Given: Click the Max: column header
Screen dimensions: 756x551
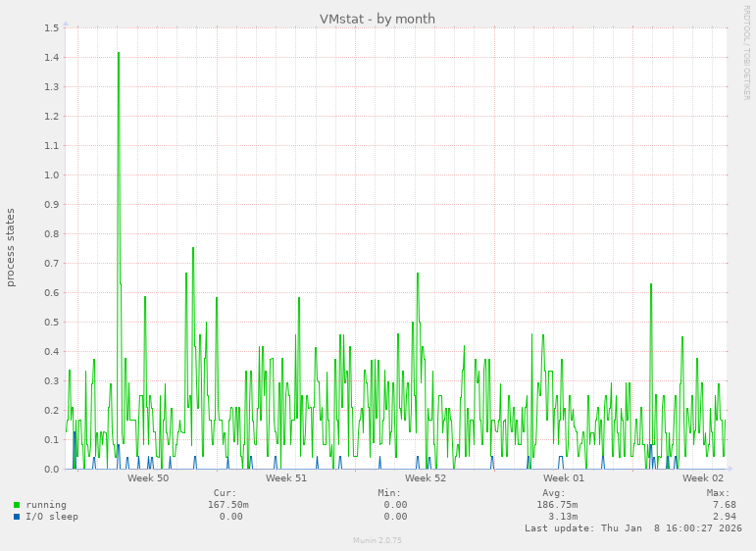Looking at the screenshot, I should 719,493.
